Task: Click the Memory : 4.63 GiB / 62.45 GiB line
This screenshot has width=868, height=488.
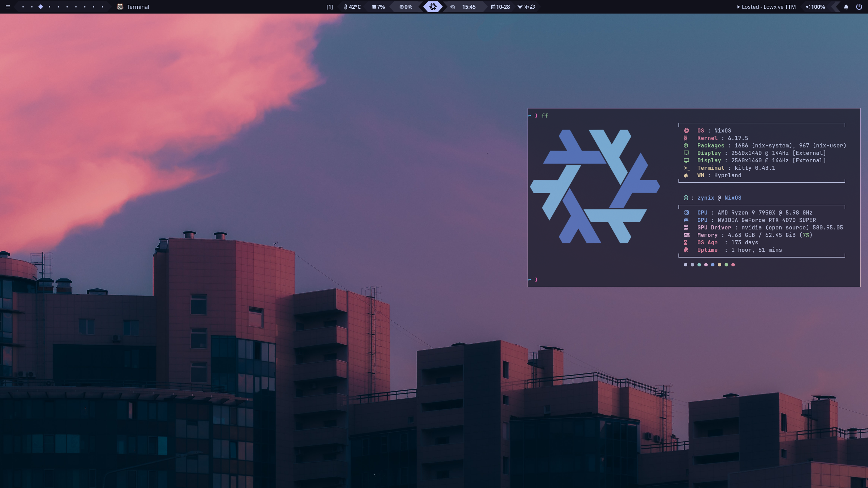Action: point(755,235)
